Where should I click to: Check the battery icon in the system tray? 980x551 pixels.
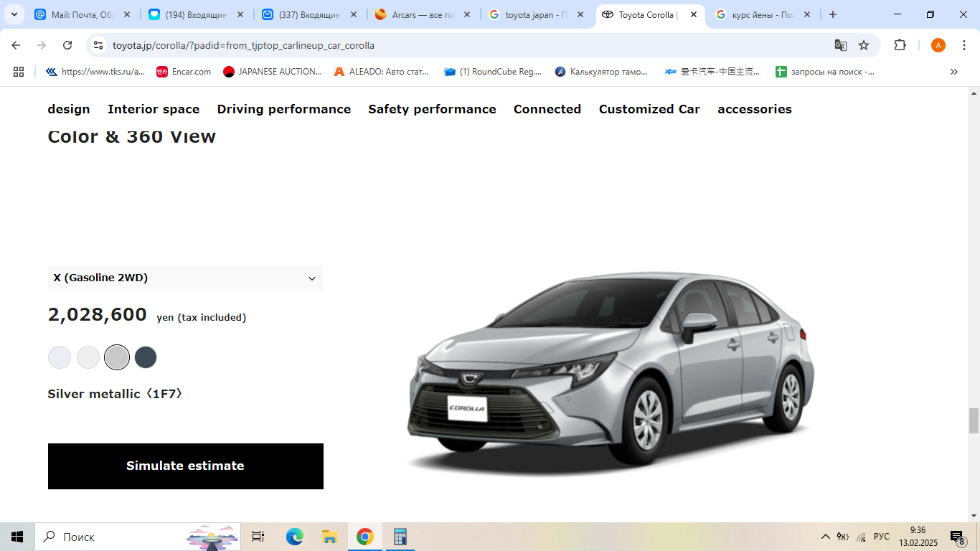[x=843, y=537]
